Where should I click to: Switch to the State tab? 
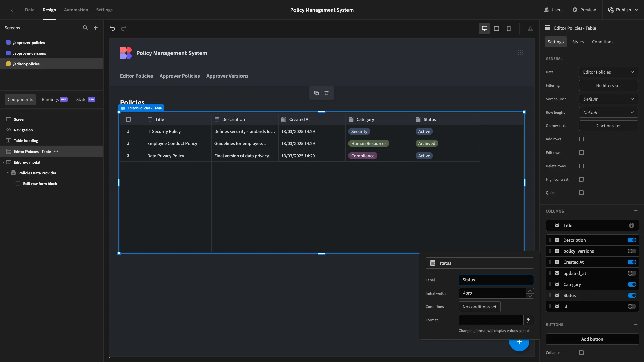coord(86,100)
